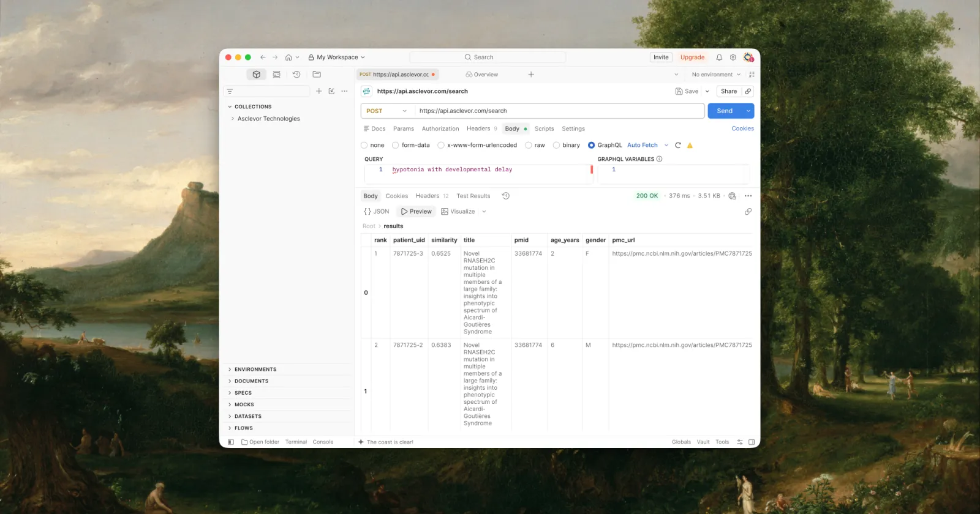Open response history clock icon
This screenshot has height=514, width=980.
pos(506,196)
